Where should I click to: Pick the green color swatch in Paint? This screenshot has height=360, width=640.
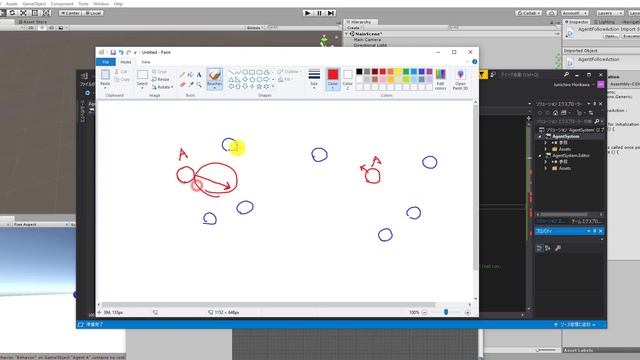(406, 72)
